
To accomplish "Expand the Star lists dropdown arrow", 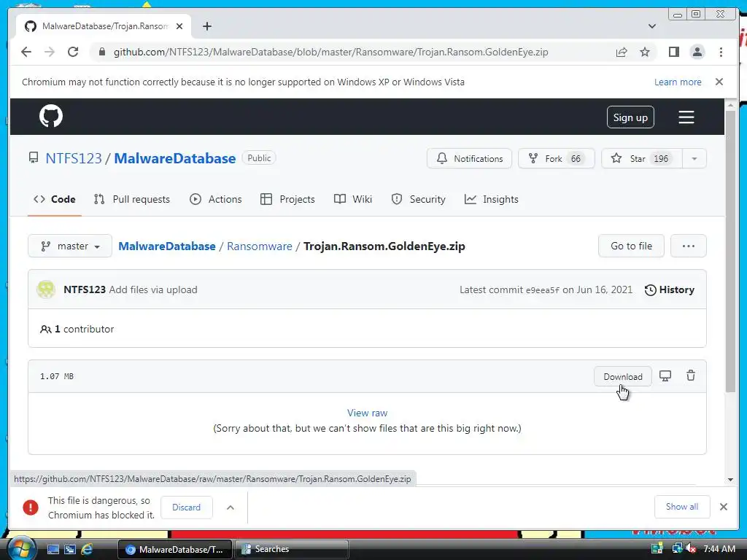I will [x=694, y=158].
